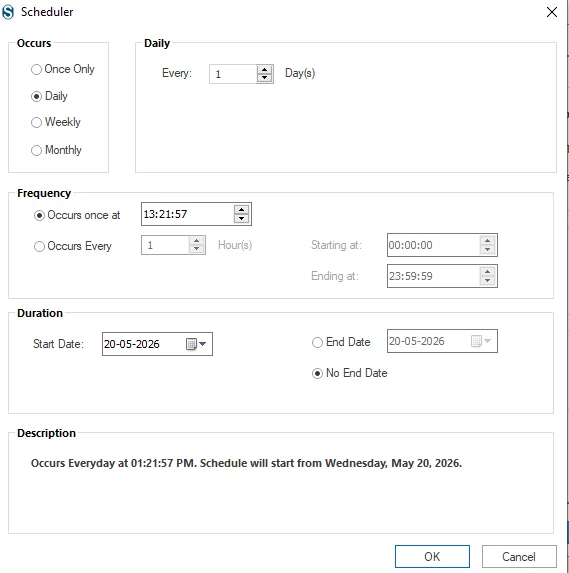The image size is (569, 573).
Task: Decrease the Starting at time spinner
Action: click(488, 249)
